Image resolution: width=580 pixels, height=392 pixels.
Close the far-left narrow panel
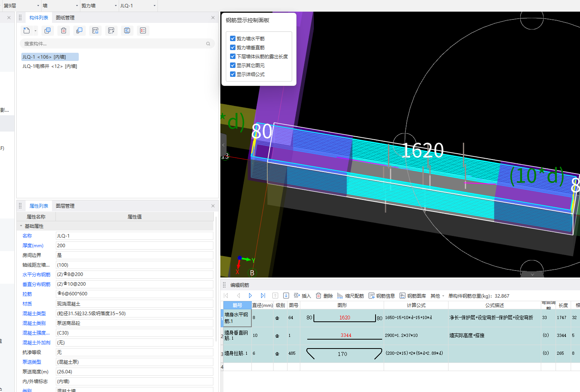(x=9, y=17)
